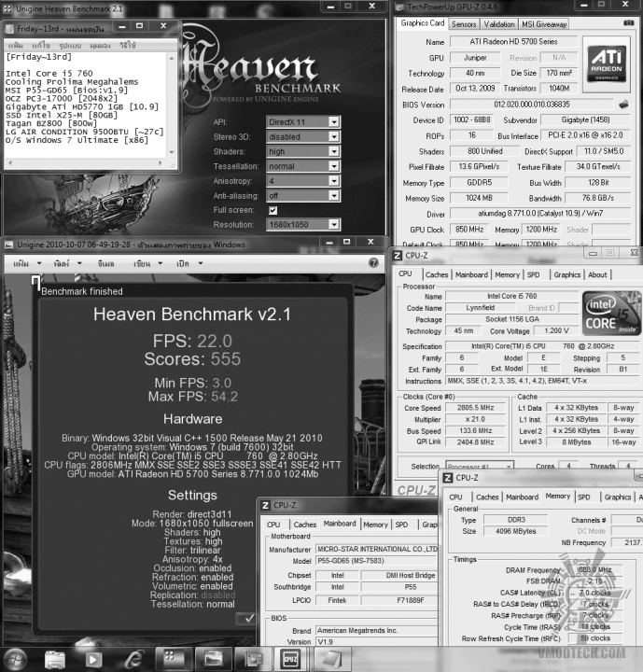Click the Notepad vertical scrollbar up arrow
The width and height of the screenshot is (643, 672).
tap(172, 58)
